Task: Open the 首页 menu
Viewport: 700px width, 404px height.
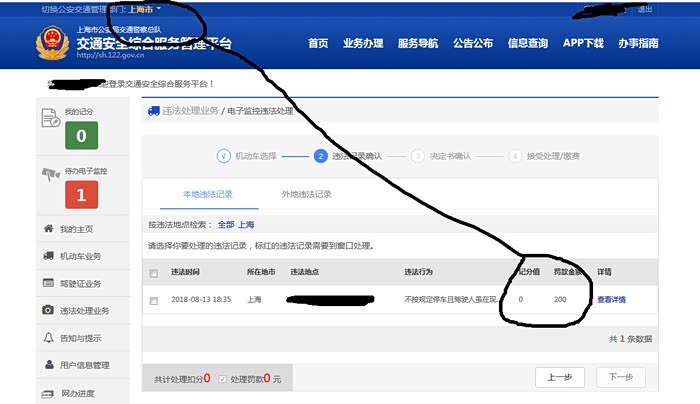Action: 318,43
